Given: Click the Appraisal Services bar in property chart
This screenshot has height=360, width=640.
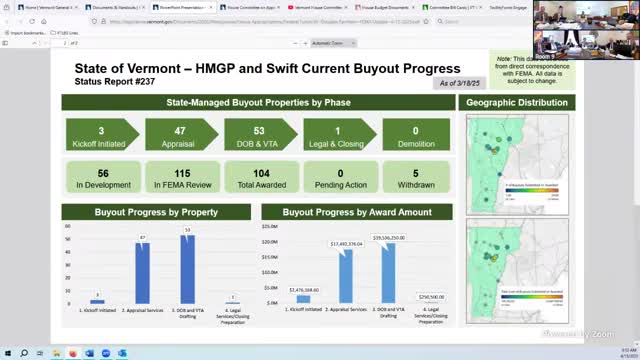Looking at the screenshot, I should pyautogui.click(x=142, y=273).
